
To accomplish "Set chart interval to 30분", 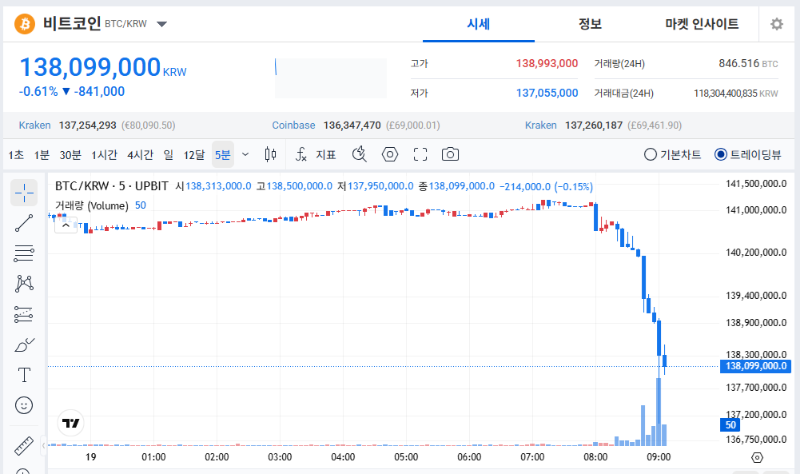I will click(70, 155).
